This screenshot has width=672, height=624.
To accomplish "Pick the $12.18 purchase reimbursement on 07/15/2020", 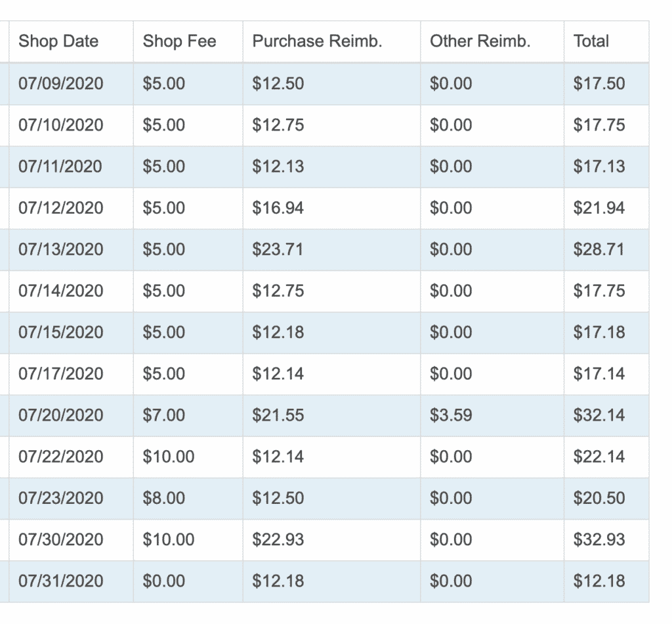I will [x=278, y=332].
